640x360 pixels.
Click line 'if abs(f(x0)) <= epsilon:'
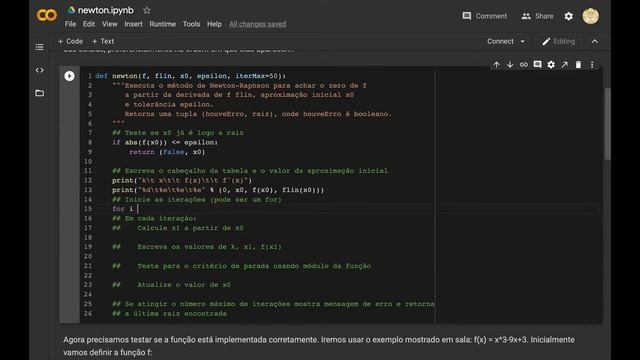[x=165, y=142]
